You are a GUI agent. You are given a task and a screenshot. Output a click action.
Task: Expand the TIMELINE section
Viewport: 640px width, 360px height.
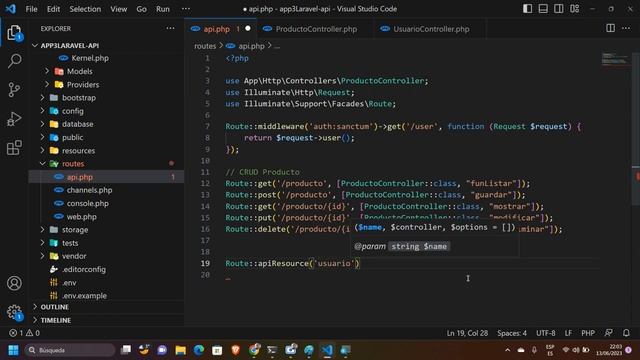(x=56, y=320)
